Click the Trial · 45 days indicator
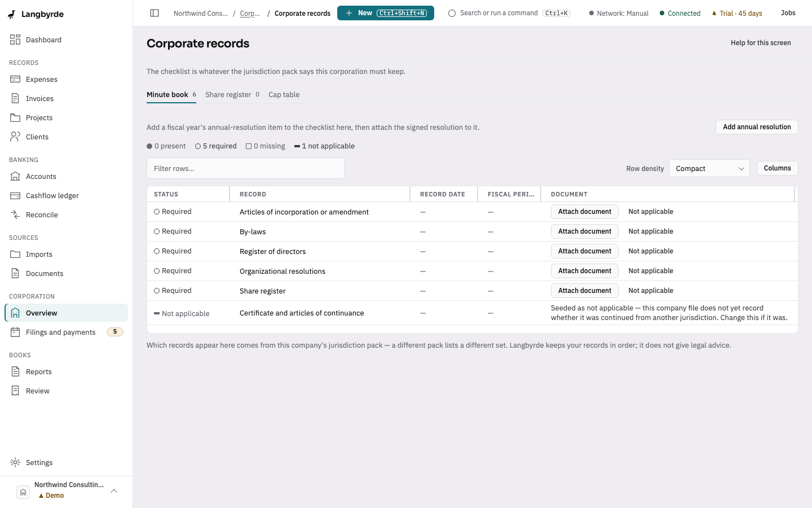 737,14
